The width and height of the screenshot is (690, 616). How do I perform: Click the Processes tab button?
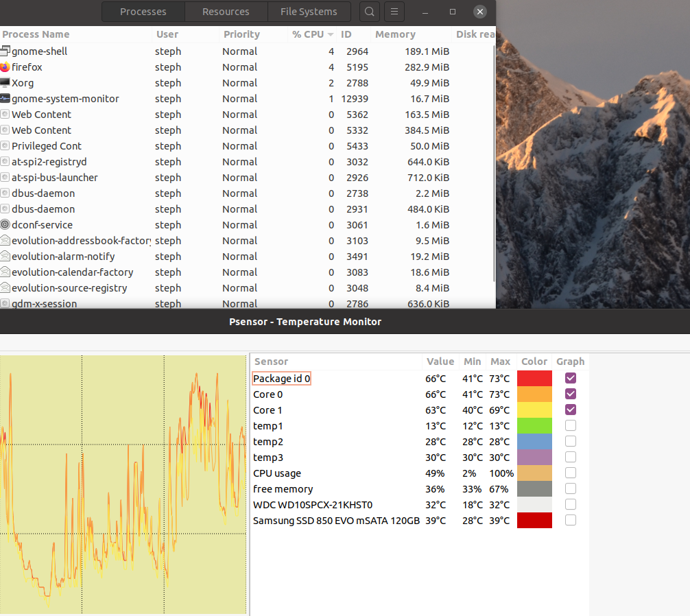pos(143,12)
